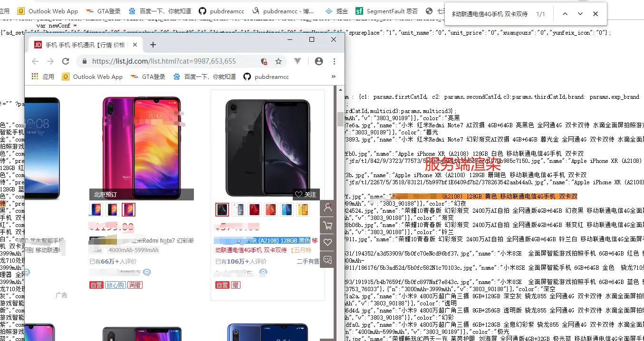Open SegmentFault 思否 bookmark in background window

386,11
